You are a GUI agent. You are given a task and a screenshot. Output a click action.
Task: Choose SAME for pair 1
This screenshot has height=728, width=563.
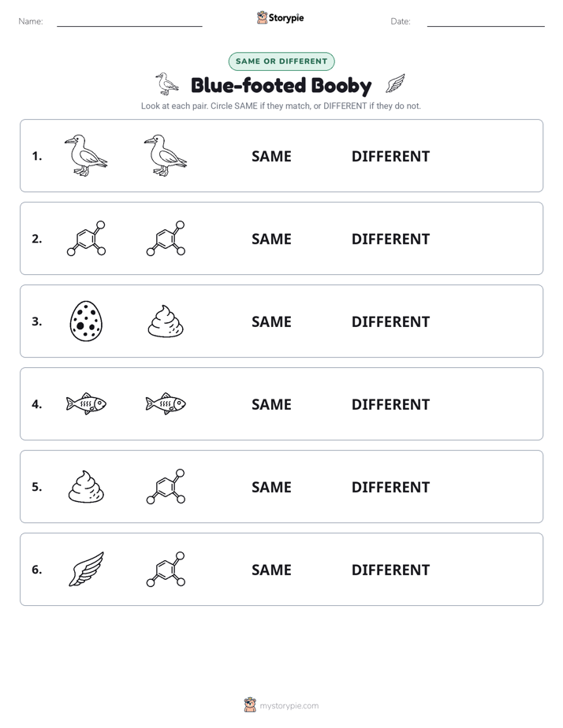coord(271,157)
